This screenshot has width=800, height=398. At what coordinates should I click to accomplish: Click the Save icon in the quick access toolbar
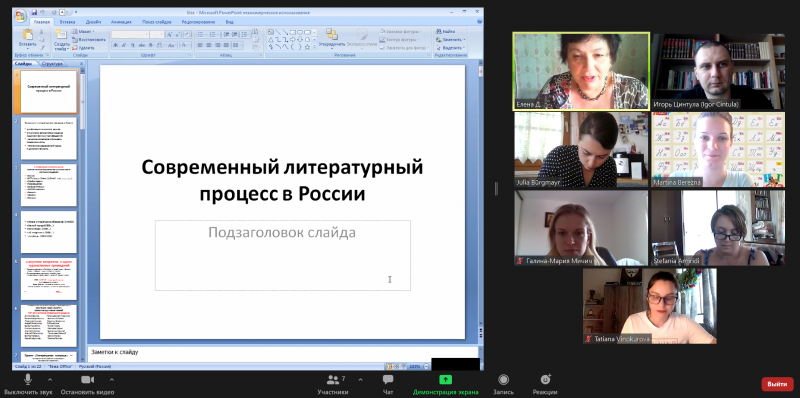coord(34,12)
